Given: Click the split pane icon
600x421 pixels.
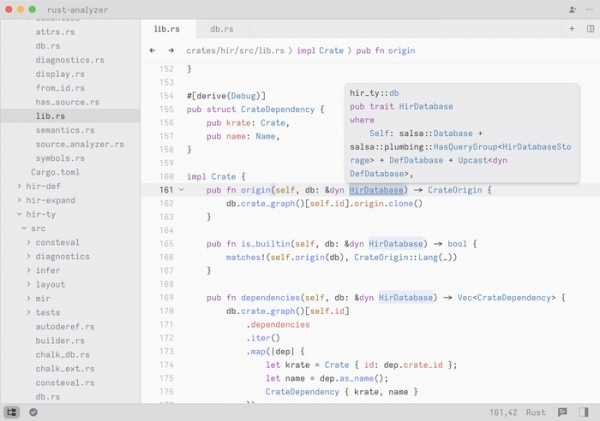Looking at the screenshot, I should (587, 29).
